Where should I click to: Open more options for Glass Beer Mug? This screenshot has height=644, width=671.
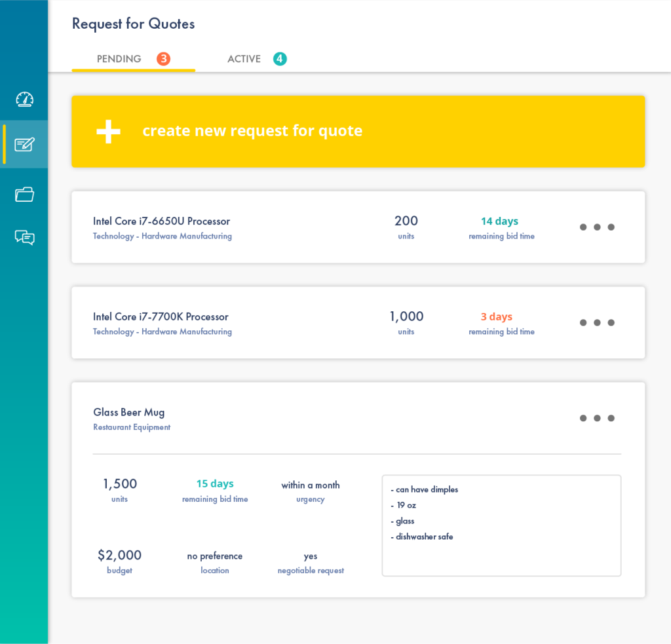click(597, 418)
